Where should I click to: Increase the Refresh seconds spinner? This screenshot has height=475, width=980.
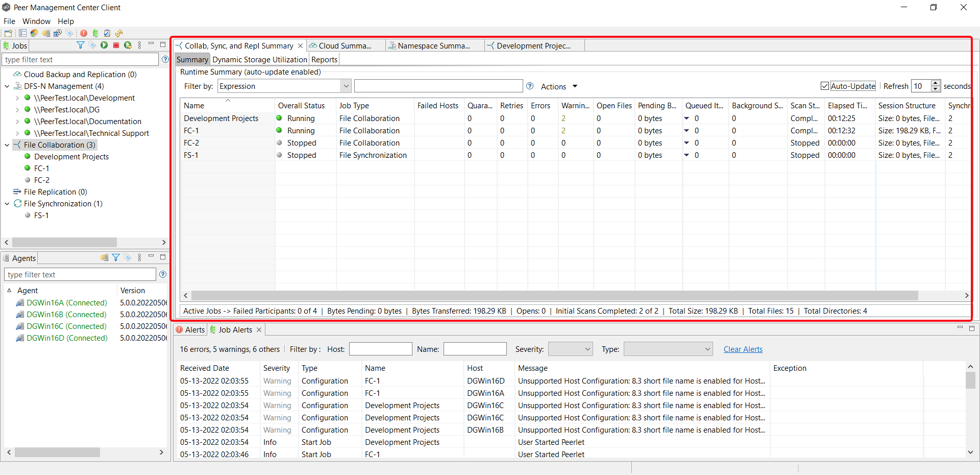click(936, 83)
